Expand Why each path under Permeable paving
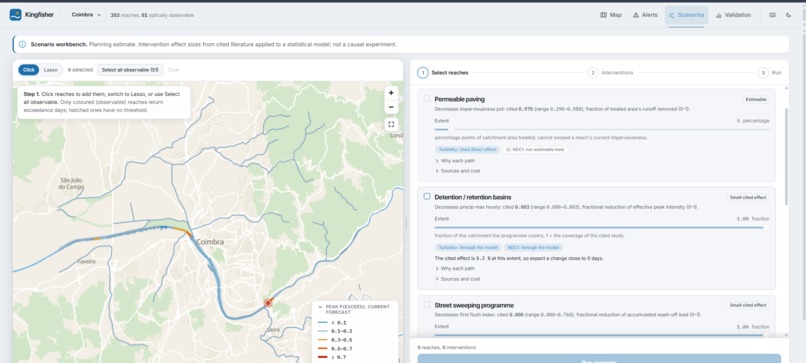The width and height of the screenshot is (806, 363). pos(455,161)
